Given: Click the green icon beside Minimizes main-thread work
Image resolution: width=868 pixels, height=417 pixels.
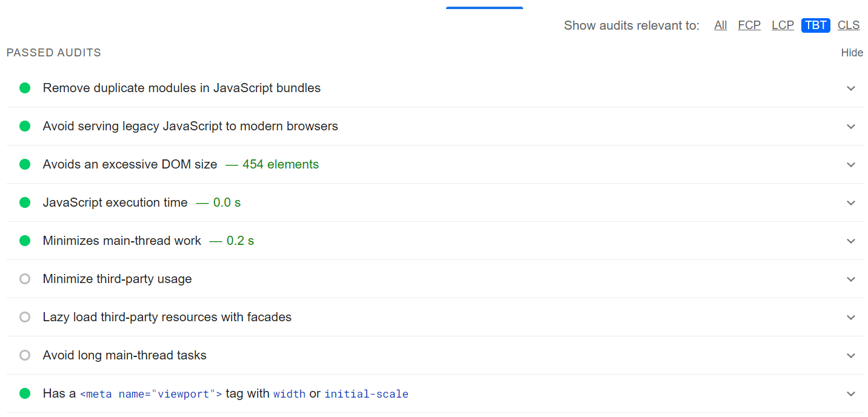Looking at the screenshot, I should (x=25, y=241).
